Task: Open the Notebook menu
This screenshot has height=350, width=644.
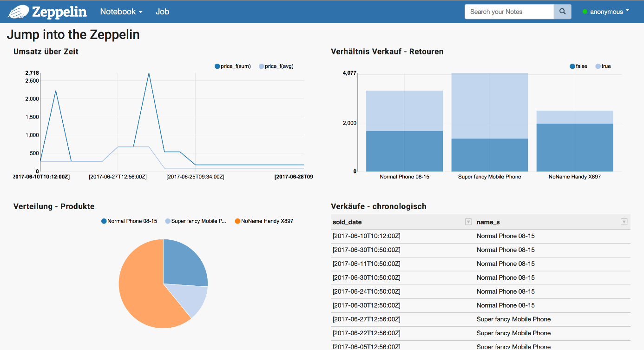Action: click(121, 12)
